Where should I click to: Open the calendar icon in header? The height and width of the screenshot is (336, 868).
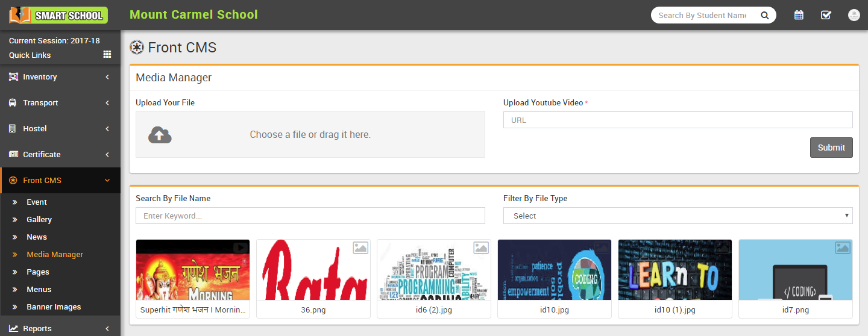[x=799, y=15]
